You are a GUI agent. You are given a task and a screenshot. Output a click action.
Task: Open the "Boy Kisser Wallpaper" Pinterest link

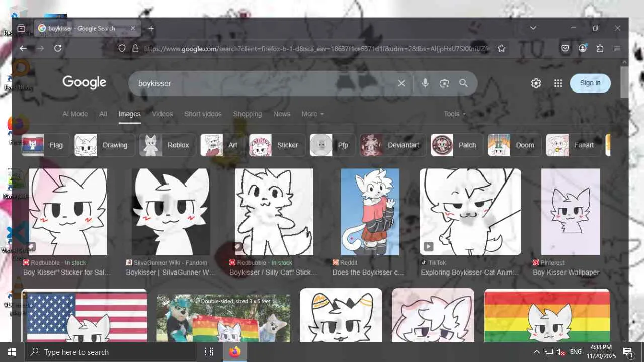click(566, 273)
